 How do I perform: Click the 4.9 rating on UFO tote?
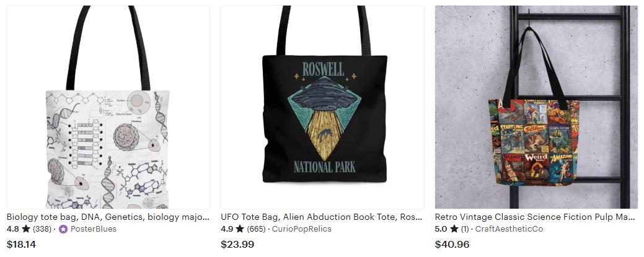pyautogui.click(x=227, y=229)
